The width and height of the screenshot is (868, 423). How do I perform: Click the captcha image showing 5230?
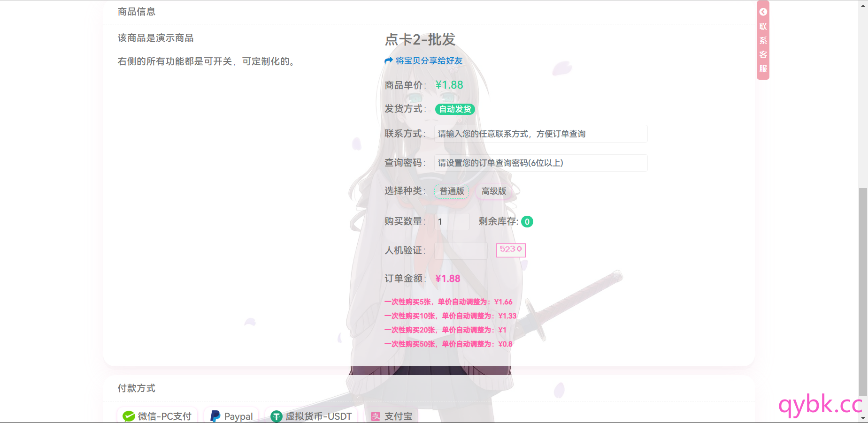pos(511,250)
